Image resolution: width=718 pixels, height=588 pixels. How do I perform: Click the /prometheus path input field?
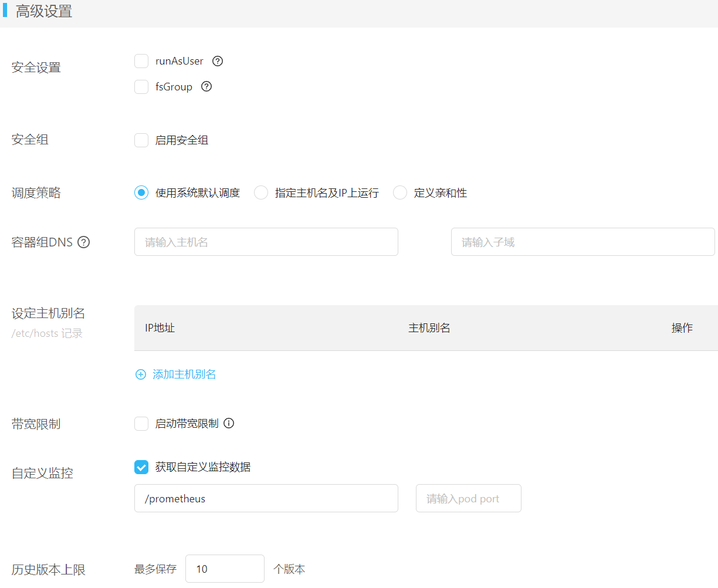(x=266, y=498)
